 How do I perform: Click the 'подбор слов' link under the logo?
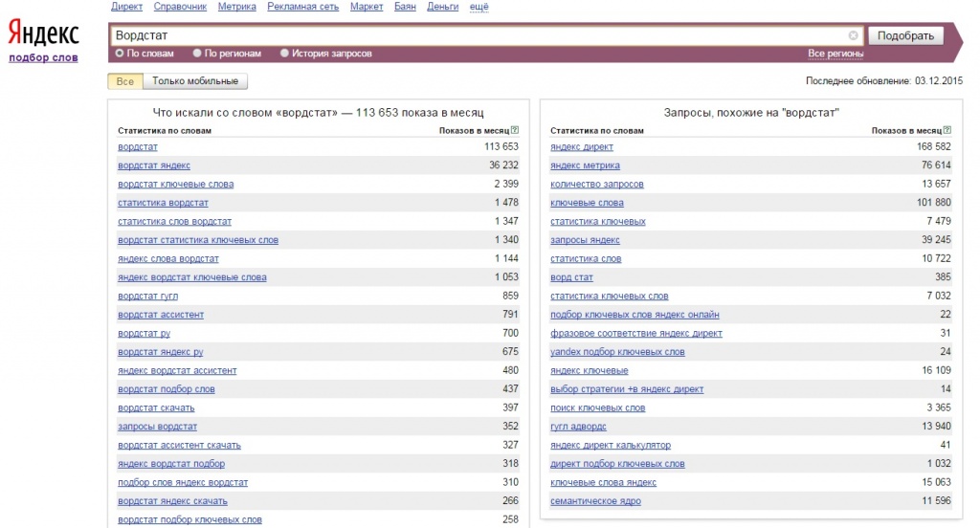43,57
